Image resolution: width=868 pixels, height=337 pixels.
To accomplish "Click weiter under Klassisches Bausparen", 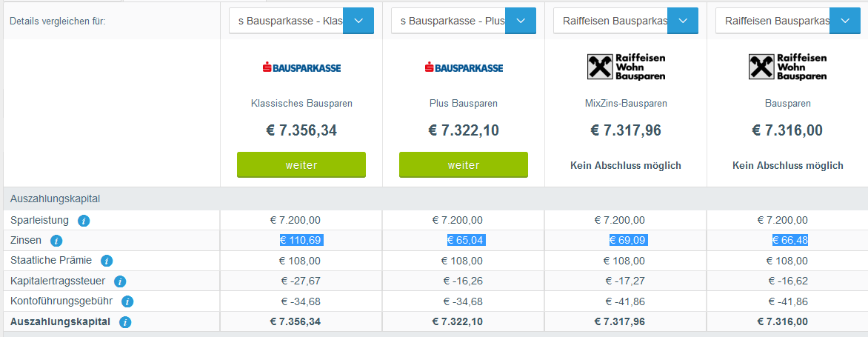I will click(x=301, y=165).
